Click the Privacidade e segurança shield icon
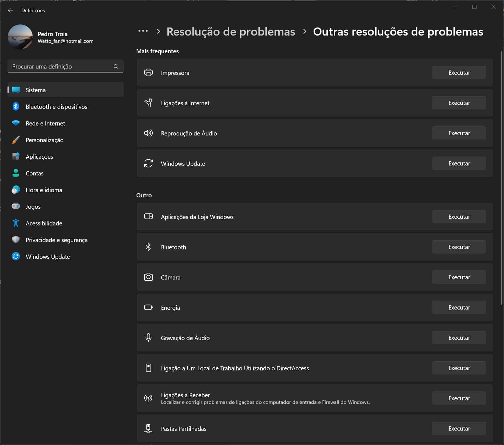The image size is (504, 445). (16, 240)
